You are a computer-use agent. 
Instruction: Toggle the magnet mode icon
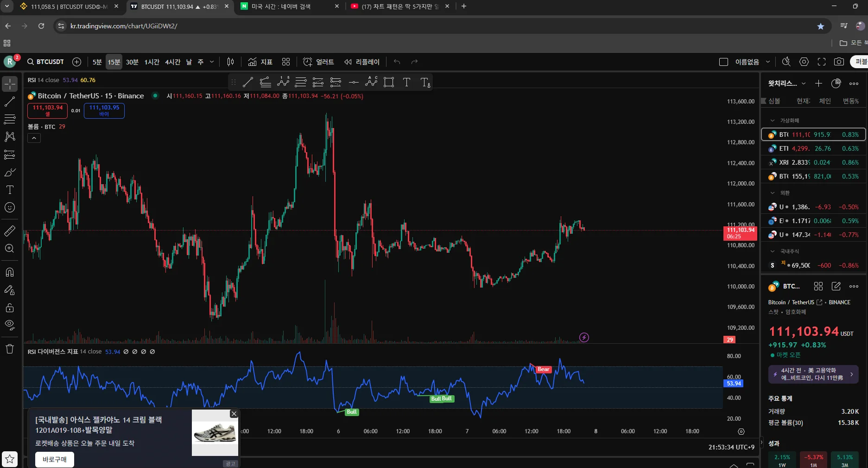10,272
